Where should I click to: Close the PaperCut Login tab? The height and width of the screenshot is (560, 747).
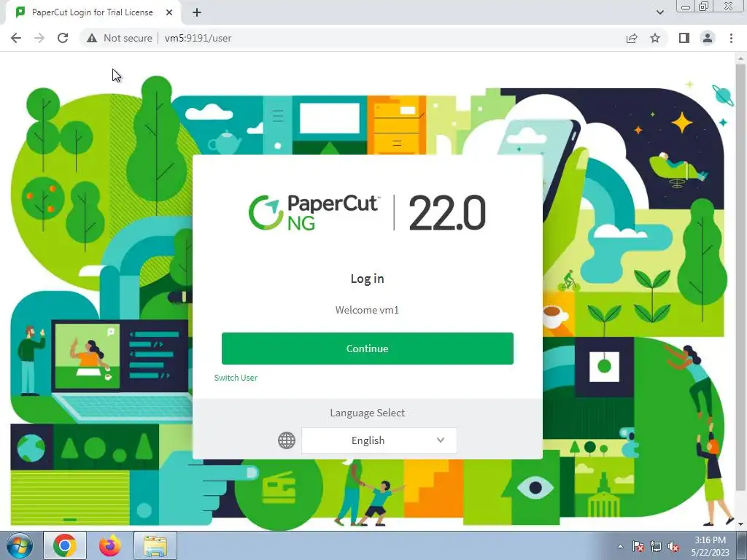[x=169, y=12]
